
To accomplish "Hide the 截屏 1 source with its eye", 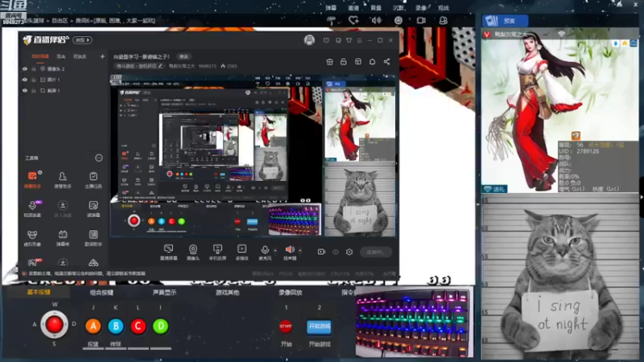I will [x=25, y=90].
